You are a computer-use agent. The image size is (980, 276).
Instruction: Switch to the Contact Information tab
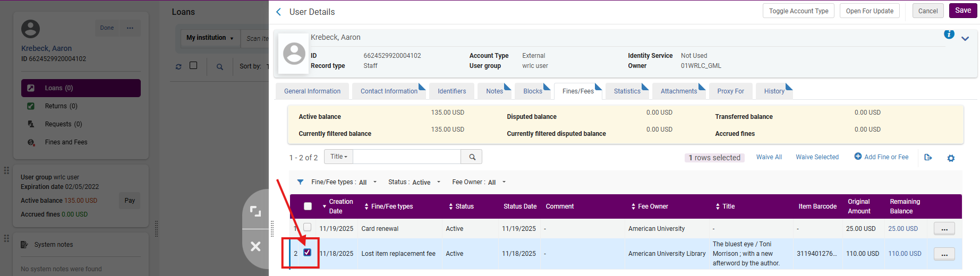coord(389,91)
